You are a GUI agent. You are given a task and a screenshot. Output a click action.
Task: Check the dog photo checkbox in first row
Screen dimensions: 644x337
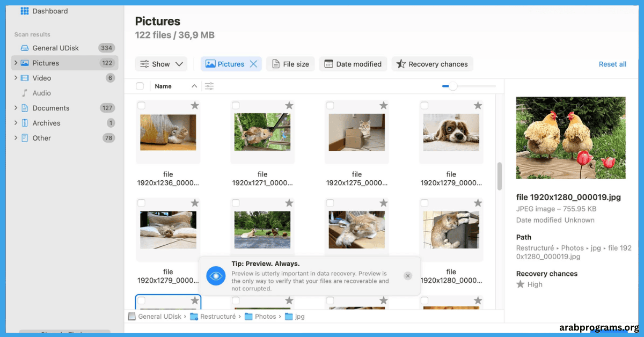425,106
